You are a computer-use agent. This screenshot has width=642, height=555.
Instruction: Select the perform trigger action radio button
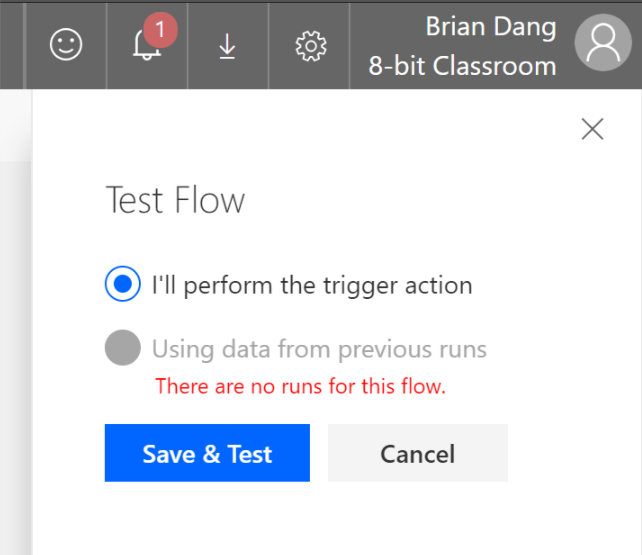[x=123, y=285]
